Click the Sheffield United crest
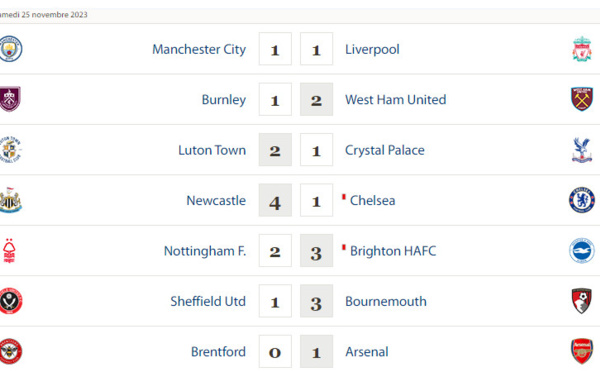Image resolution: width=600 pixels, height=372 pixels. [x=10, y=301]
